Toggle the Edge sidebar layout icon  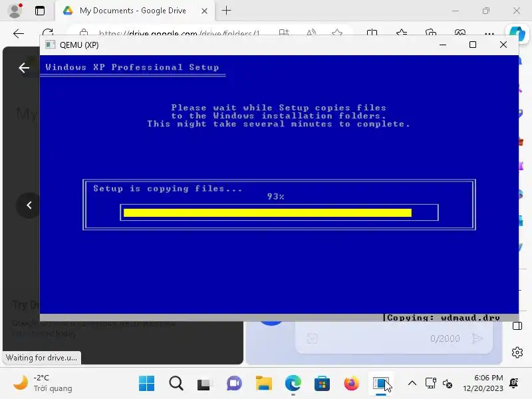coord(517,326)
